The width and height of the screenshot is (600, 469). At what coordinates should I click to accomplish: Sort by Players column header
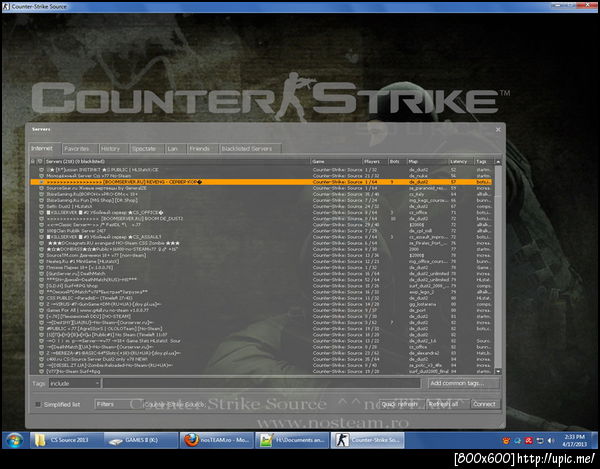point(375,161)
